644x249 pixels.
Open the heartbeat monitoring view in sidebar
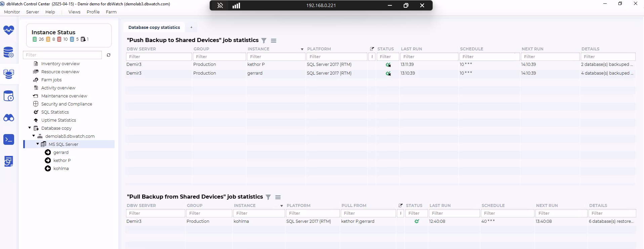click(9, 30)
